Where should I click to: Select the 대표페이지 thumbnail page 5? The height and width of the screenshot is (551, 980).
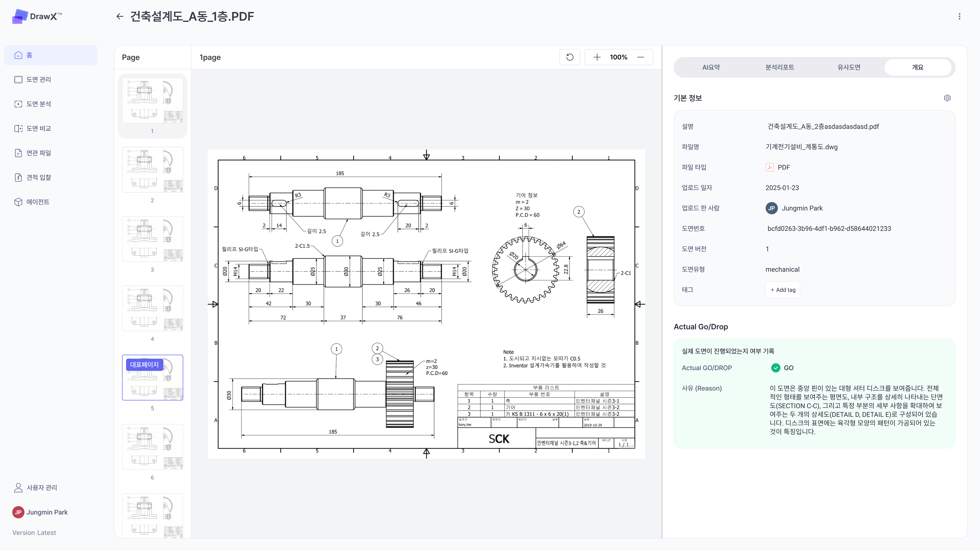pyautogui.click(x=152, y=377)
